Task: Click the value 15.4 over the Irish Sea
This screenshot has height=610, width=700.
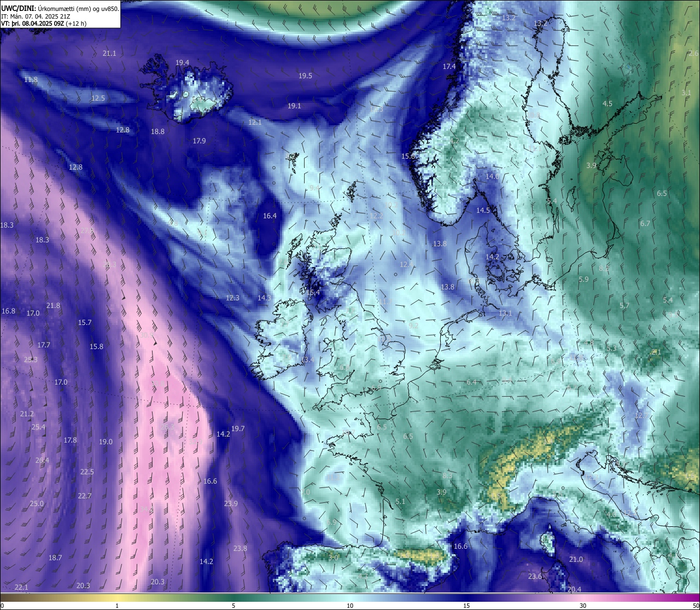Action: [313, 293]
